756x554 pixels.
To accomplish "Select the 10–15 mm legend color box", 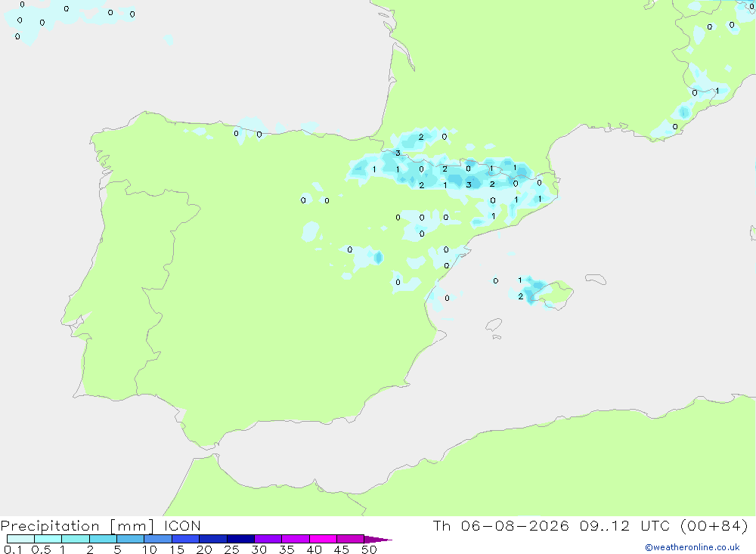I will click(x=158, y=539).
